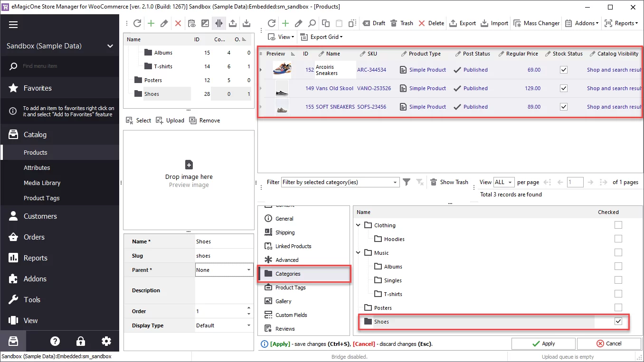Select the Mass Changer toolbar icon
Viewport: 644px width, 362px height.
tap(536, 23)
